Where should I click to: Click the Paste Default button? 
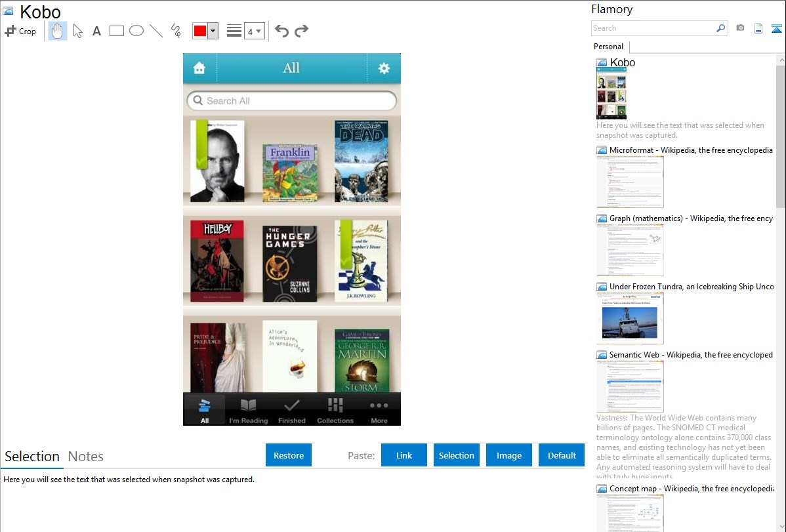pos(562,455)
